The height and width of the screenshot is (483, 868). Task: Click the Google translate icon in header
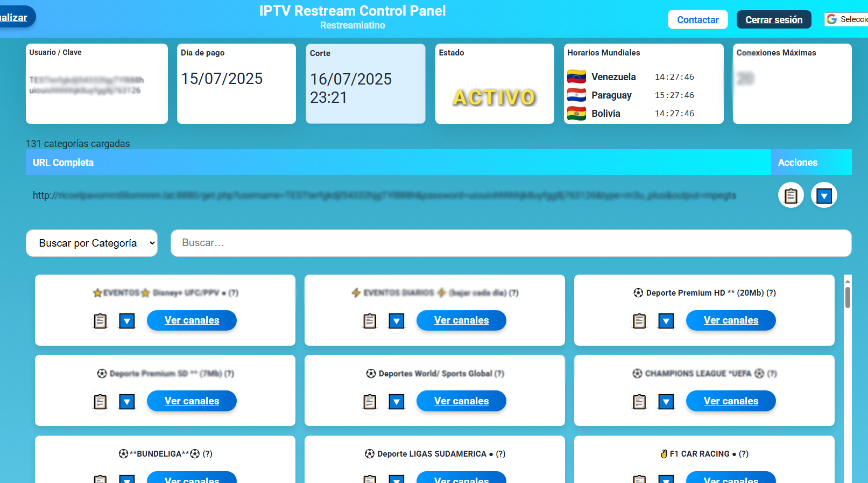[x=831, y=19]
